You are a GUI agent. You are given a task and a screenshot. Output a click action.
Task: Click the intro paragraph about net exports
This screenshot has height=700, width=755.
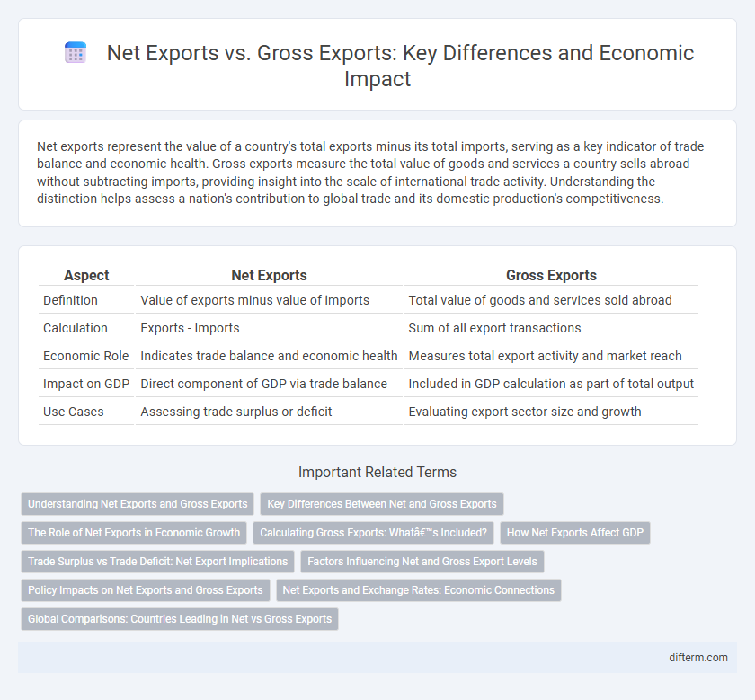(x=370, y=173)
